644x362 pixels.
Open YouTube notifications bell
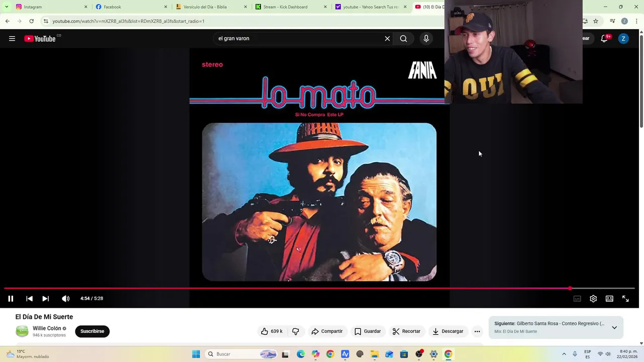tap(605, 39)
